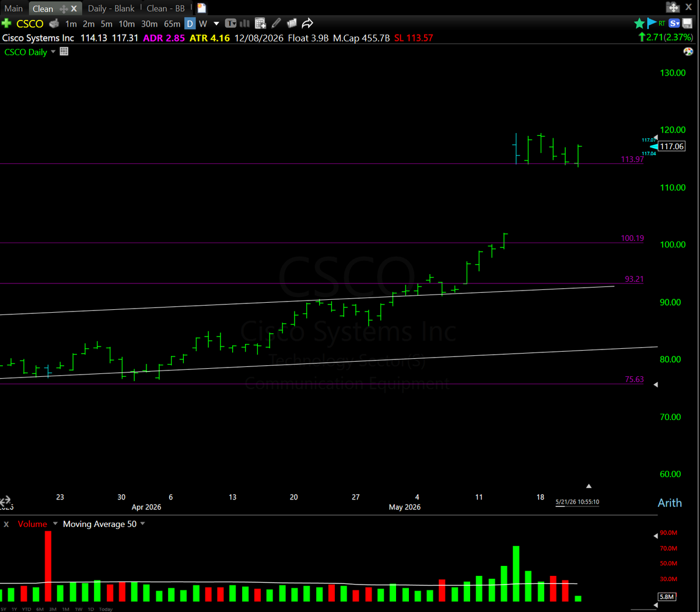Screen dimensions: 700x612
Task: Select the 1Y range at bottom
Action: (x=15, y=609)
